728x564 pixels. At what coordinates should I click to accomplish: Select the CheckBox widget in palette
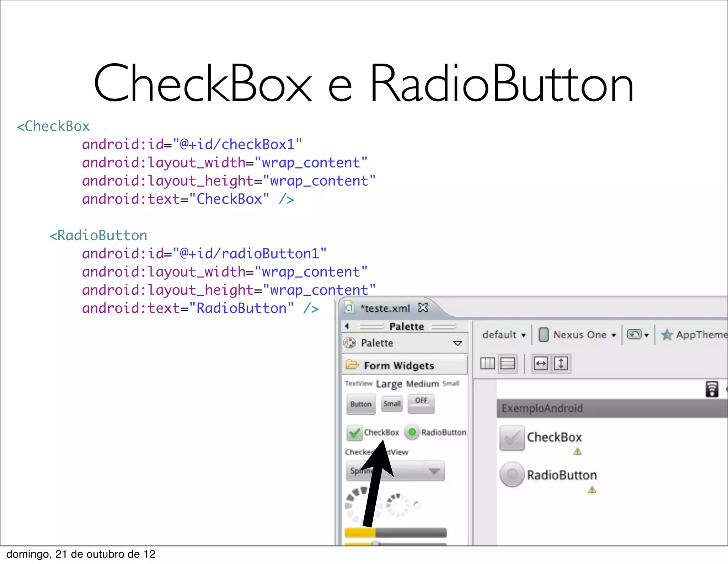click(x=373, y=433)
